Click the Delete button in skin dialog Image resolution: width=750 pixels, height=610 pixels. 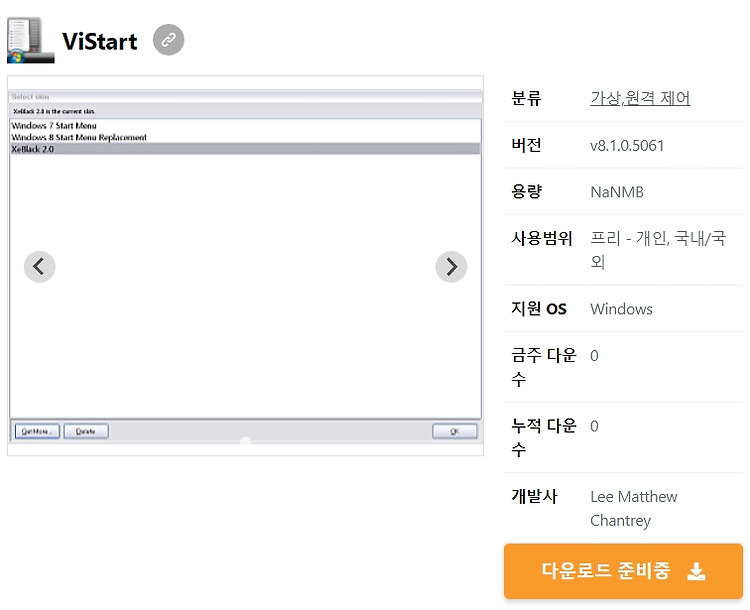pos(86,431)
